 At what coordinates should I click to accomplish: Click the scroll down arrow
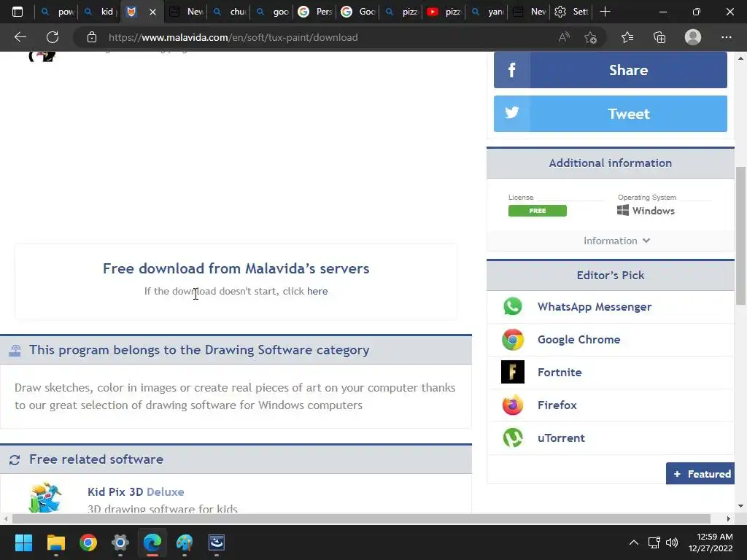click(740, 506)
